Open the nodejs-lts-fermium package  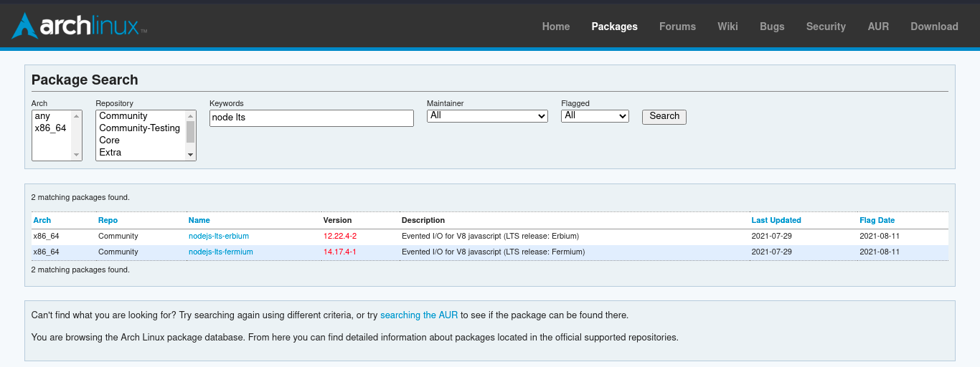click(221, 252)
